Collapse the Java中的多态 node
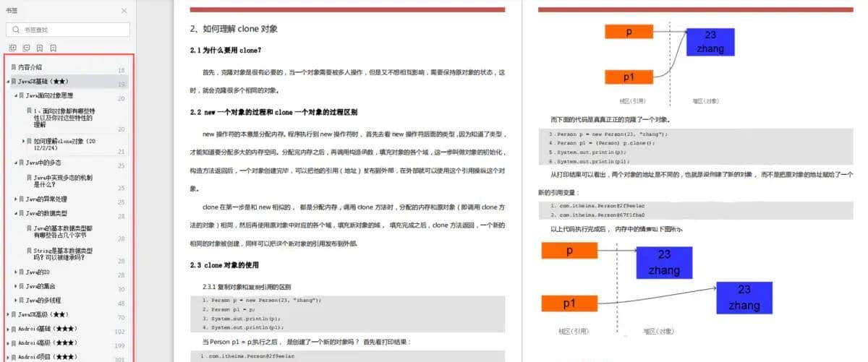Viewport: 868px width, 362px height. (15, 163)
